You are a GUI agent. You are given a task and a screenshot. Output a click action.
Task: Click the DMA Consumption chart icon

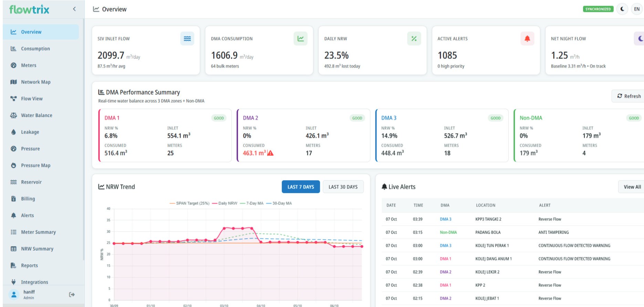click(x=301, y=39)
